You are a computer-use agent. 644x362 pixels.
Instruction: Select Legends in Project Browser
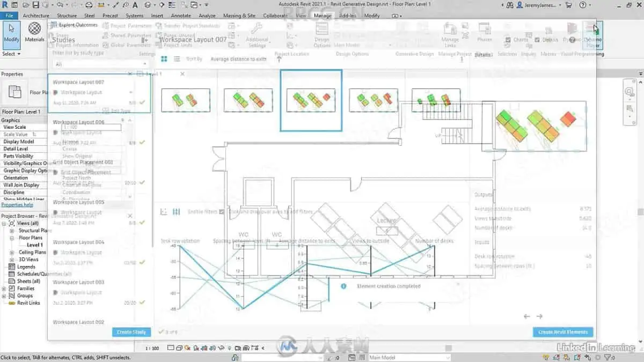26,267
